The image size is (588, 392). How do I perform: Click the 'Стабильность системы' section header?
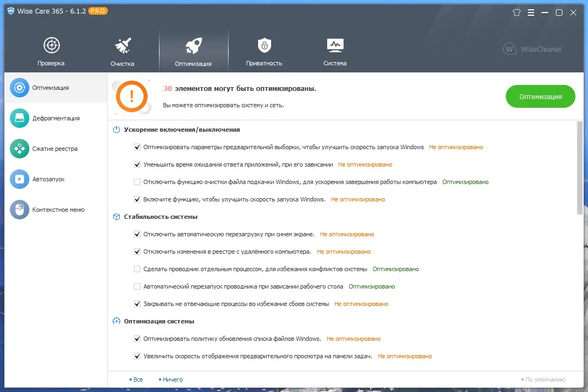pos(161,217)
